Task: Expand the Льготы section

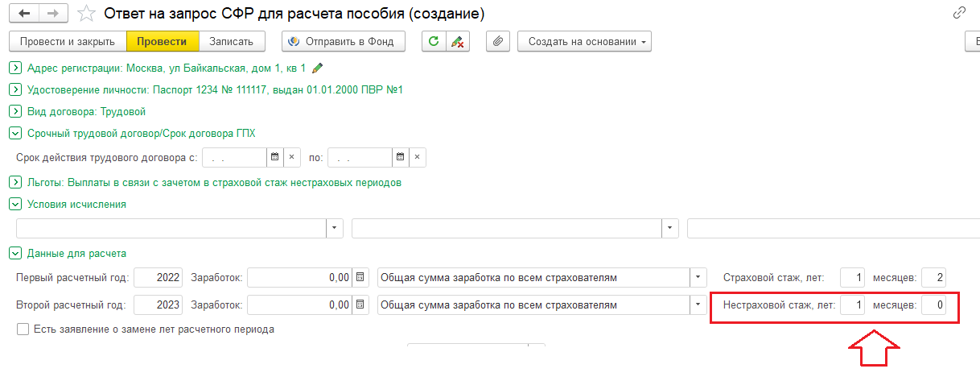Action: pos(14,182)
